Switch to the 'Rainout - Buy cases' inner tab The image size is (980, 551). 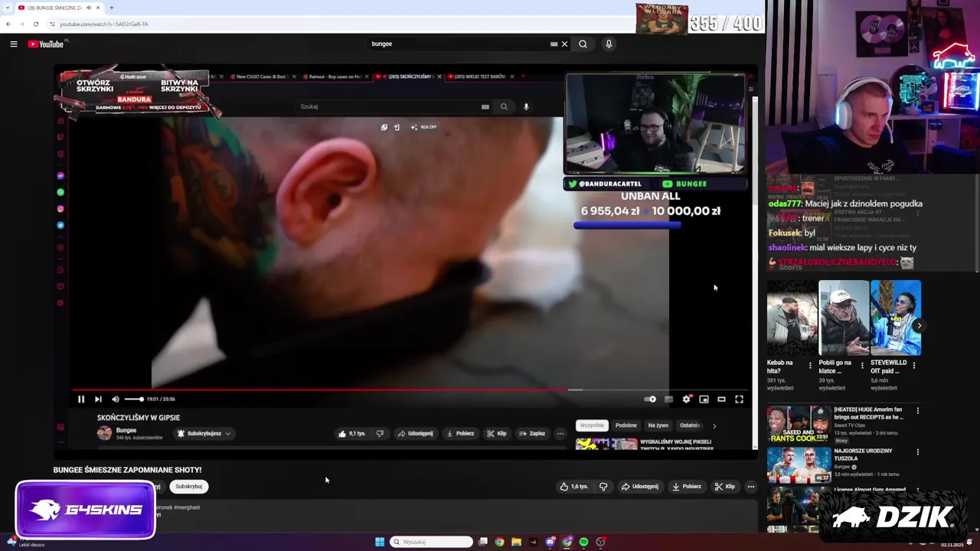point(334,77)
